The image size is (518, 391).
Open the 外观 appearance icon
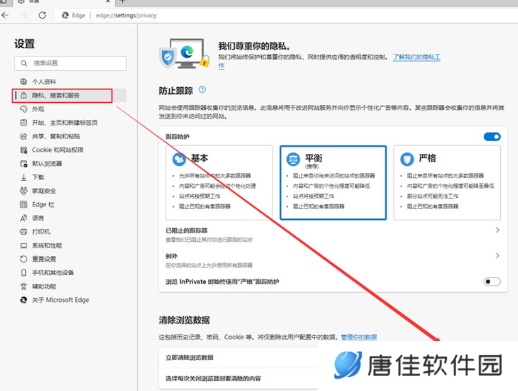tap(23, 109)
